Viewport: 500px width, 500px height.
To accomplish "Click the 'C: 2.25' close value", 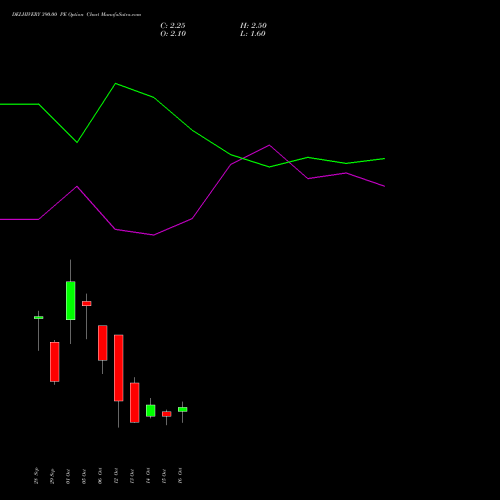I will [x=173, y=26].
